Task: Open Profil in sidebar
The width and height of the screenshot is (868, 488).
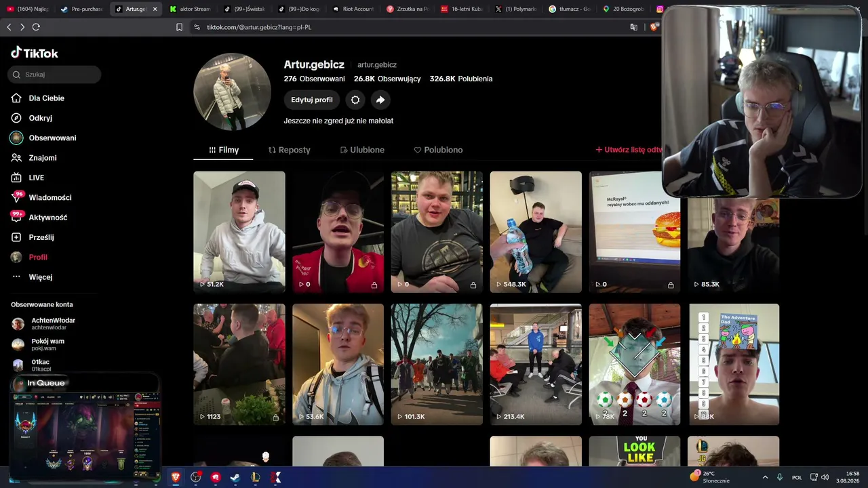Action: pos(29,257)
